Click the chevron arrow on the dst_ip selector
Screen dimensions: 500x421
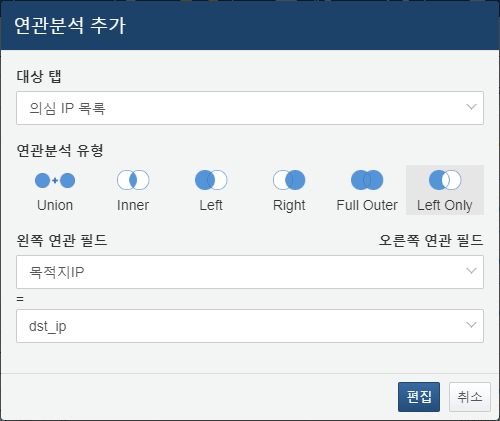(x=471, y=325)
